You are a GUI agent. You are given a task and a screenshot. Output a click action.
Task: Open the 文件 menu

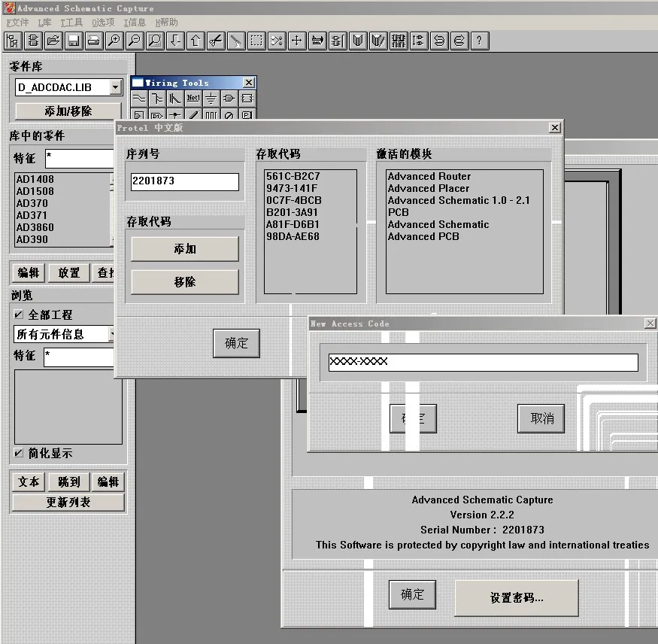[x=17, y=23]
